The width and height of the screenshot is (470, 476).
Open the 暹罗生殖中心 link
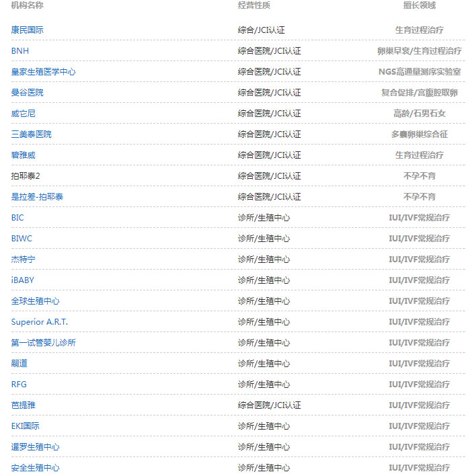pos(35,447)
